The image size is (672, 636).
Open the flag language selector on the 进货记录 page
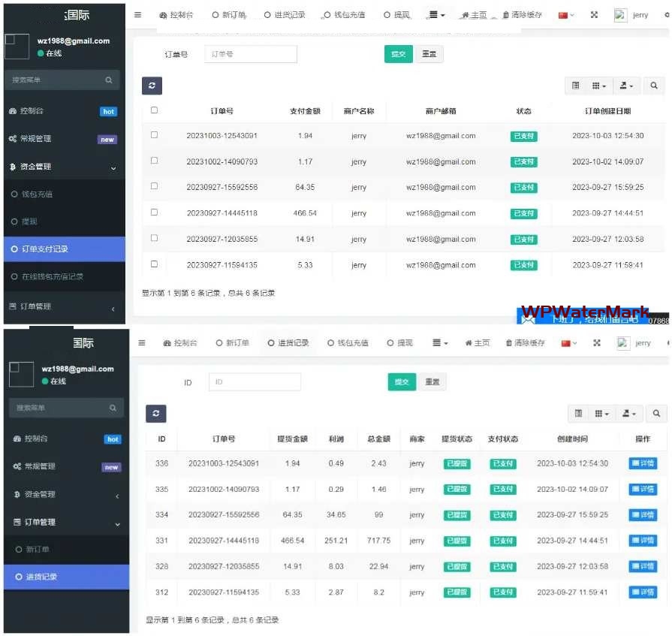click(x=567, y=343)
